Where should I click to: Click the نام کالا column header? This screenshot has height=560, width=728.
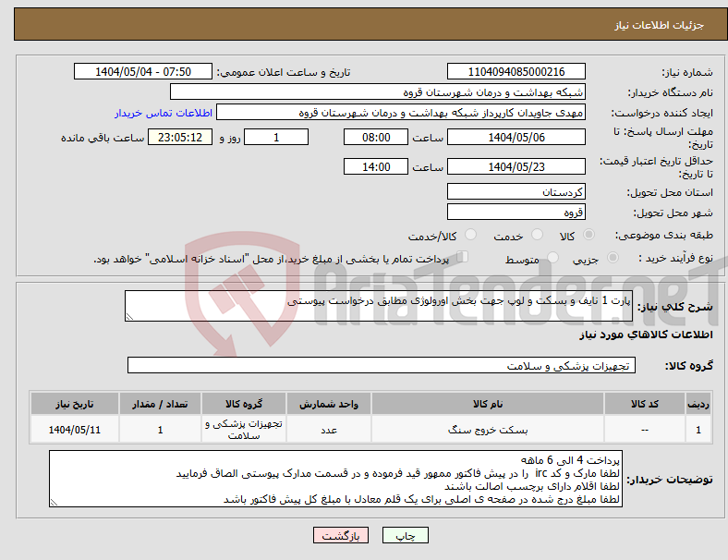tap(488, 404)
